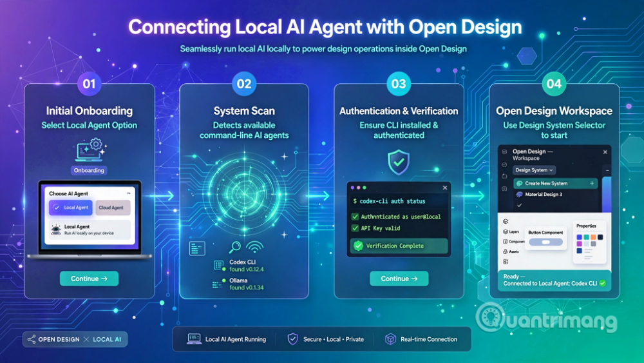The height and width of the screenshot is (363, 644).
Task: Click the green Verification Complete check badge
Action: tap(359, 246)
